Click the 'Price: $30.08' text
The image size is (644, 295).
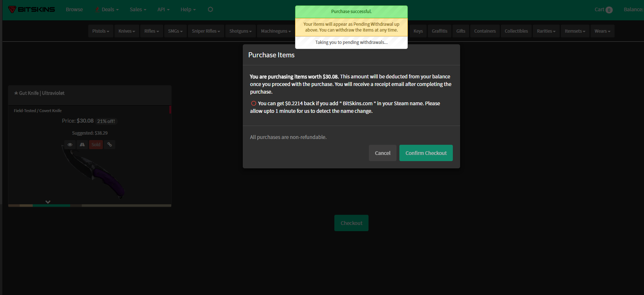pyautogui.click(x=78, y=121)
